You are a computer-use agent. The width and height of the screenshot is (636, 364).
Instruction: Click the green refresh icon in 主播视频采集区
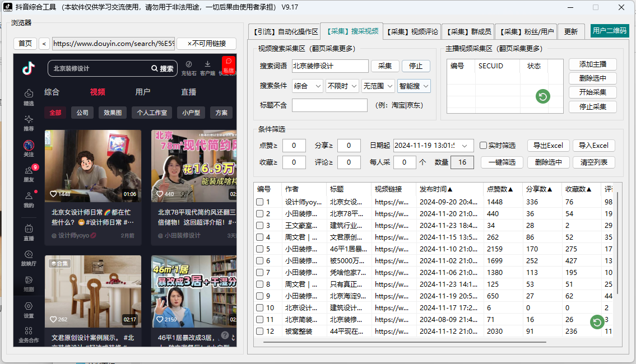point(542,96)
